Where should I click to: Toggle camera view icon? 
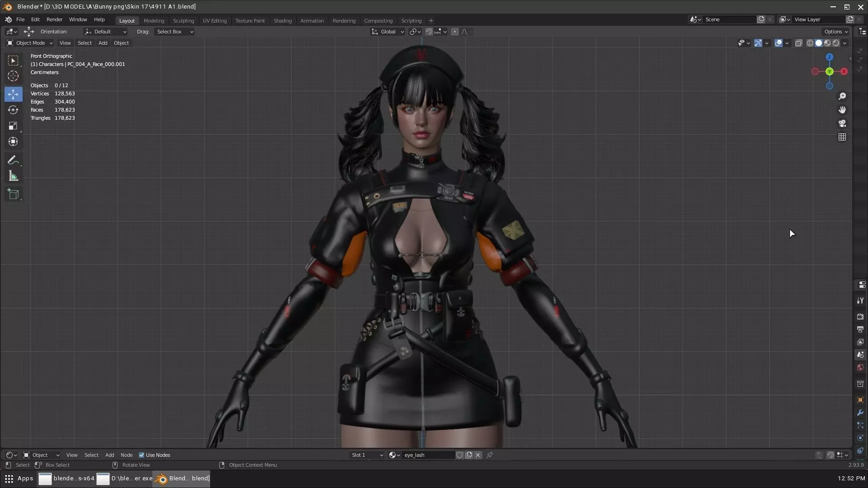(x=842, y=123)
